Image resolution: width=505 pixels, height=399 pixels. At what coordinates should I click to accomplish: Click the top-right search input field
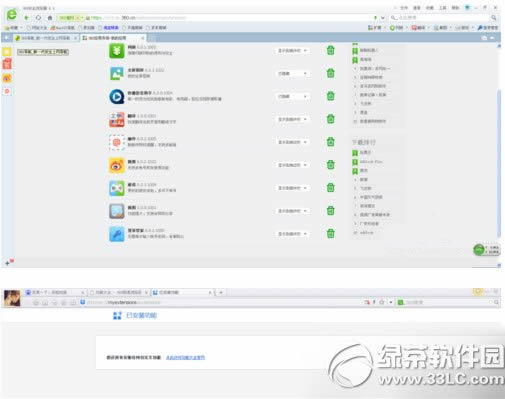tap(440, 17)
